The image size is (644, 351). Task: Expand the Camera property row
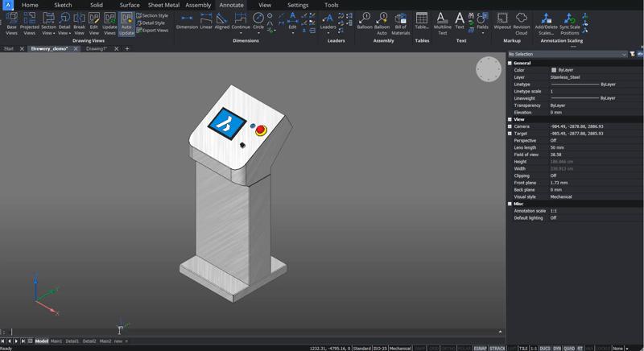[510, 126]
